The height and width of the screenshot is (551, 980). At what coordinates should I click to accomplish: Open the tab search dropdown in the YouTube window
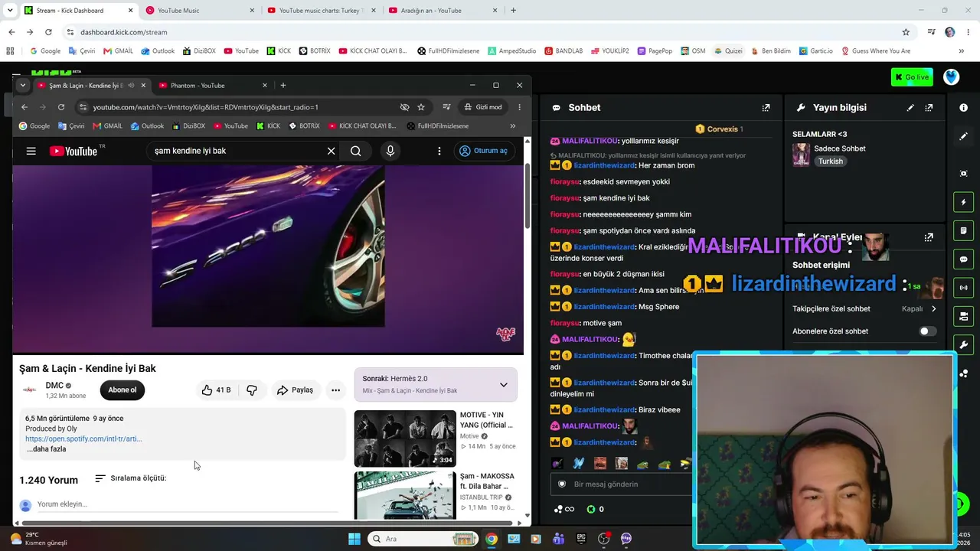pos(23,85)
